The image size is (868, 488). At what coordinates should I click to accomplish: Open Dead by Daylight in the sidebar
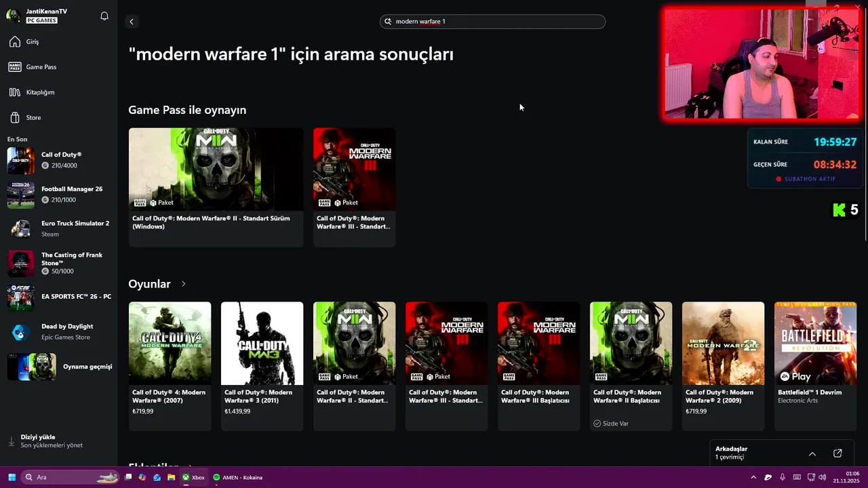(59, 331)
